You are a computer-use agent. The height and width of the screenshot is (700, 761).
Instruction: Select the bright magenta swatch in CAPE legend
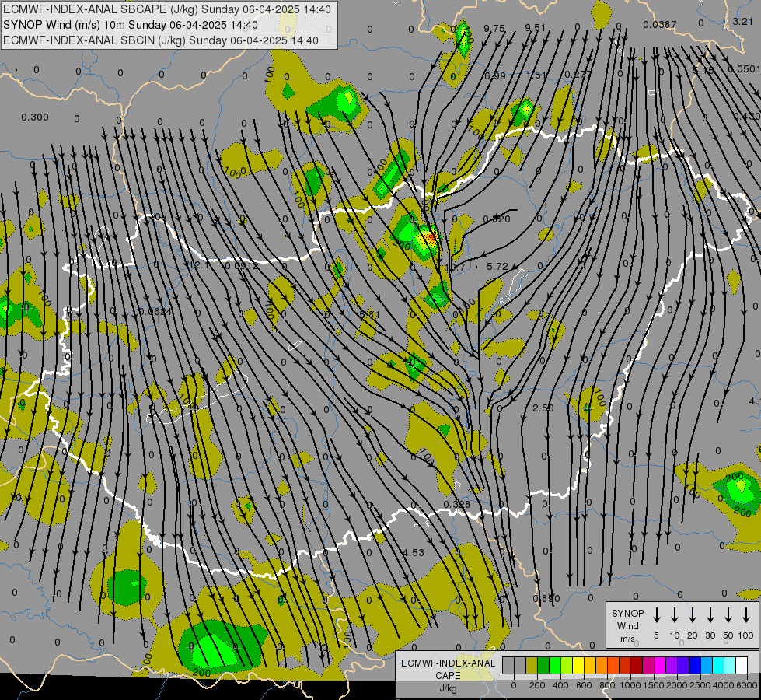click(660, 666)
